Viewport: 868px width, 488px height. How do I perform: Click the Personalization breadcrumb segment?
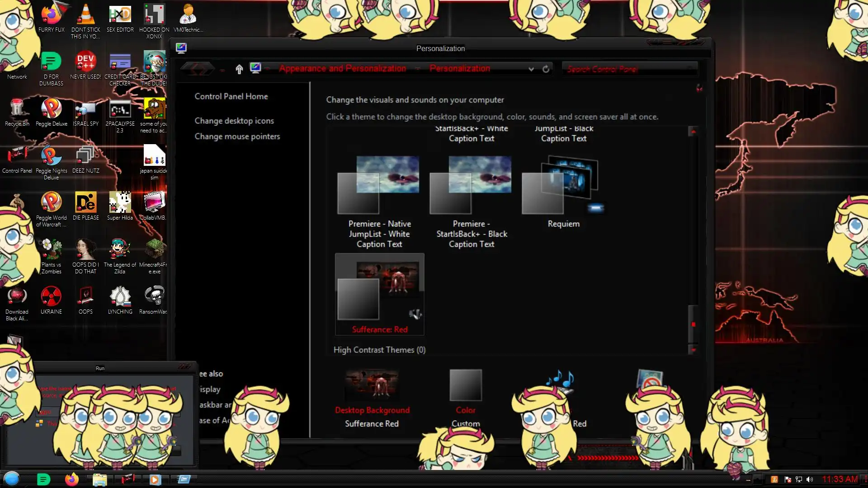459,68
